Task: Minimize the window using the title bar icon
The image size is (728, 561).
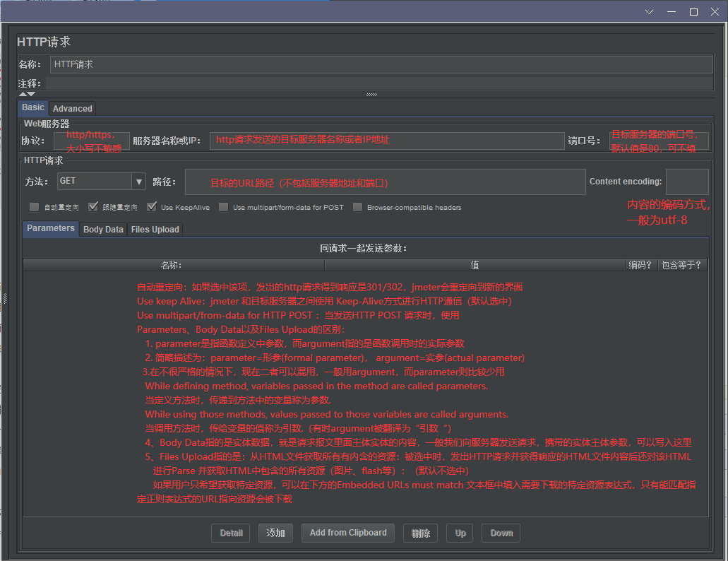Action: tap(672, 12)
